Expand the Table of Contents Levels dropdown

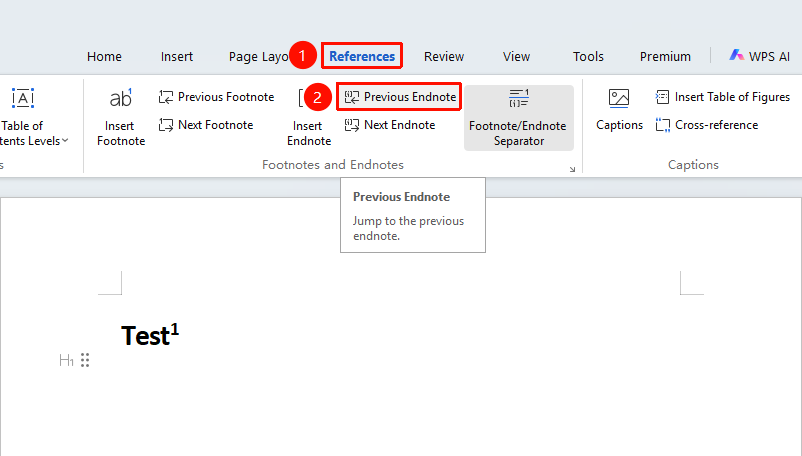coord(65,141)
